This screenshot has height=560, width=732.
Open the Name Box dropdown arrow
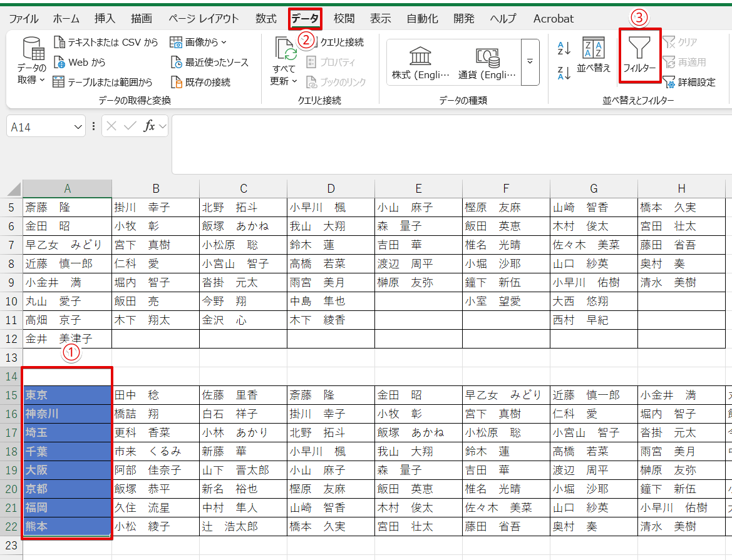[x=78, y=127]
